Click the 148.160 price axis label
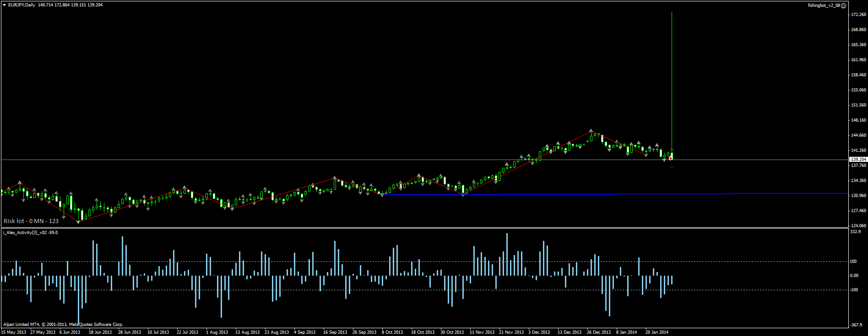868x336 pixels. [858, 120]
